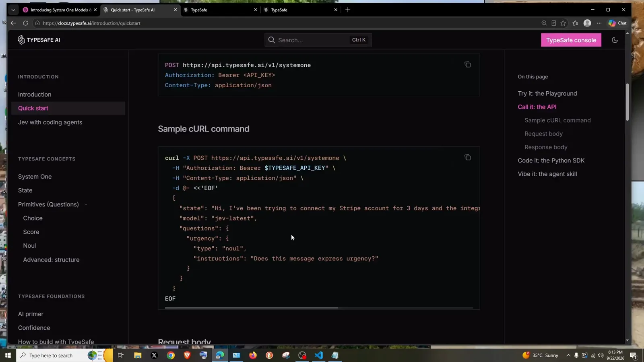
Task: Open the Noul primitive page
Action: pos(29,245)
